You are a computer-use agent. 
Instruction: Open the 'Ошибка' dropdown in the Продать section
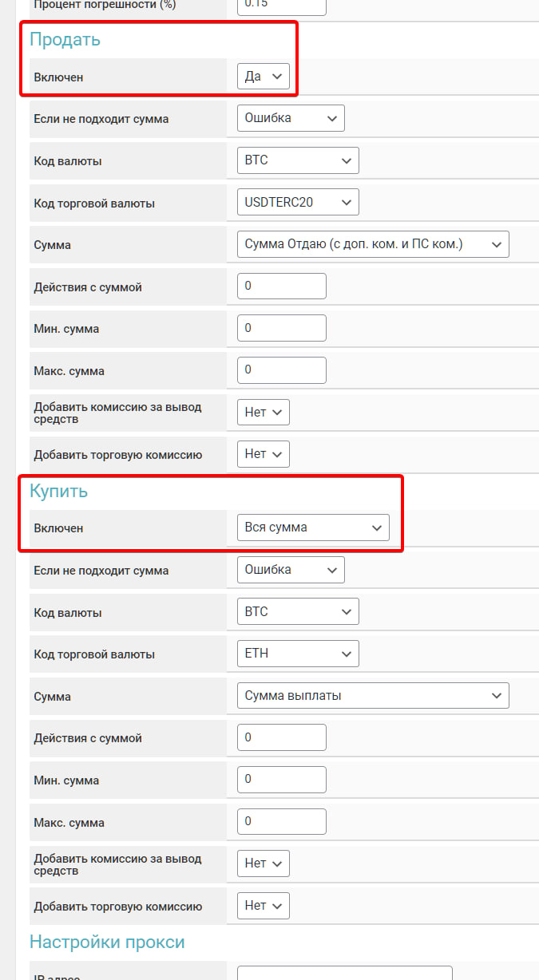291,118
